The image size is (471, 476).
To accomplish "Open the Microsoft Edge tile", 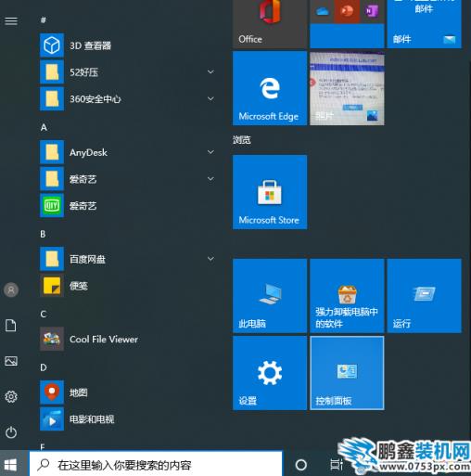I will pos(270,88).
